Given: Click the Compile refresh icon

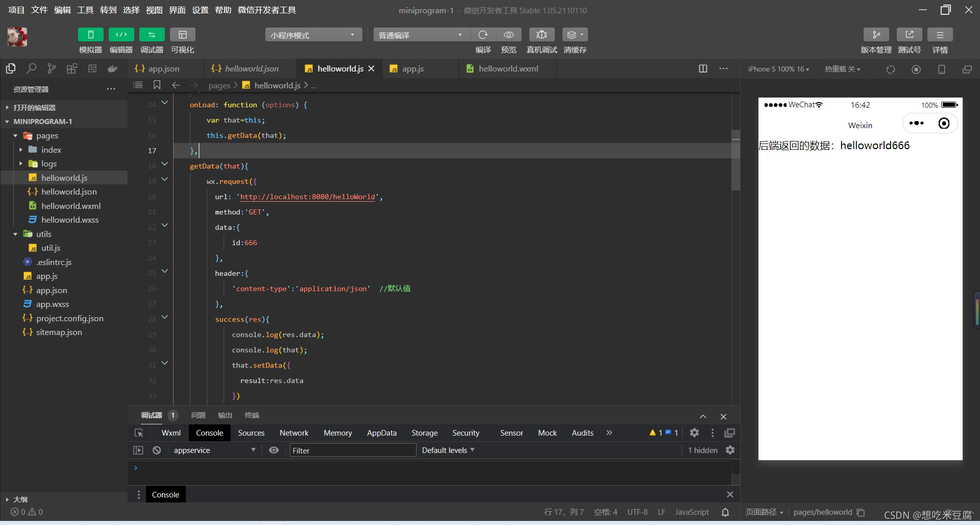Looking at the screenshot, I should [483, 35].
